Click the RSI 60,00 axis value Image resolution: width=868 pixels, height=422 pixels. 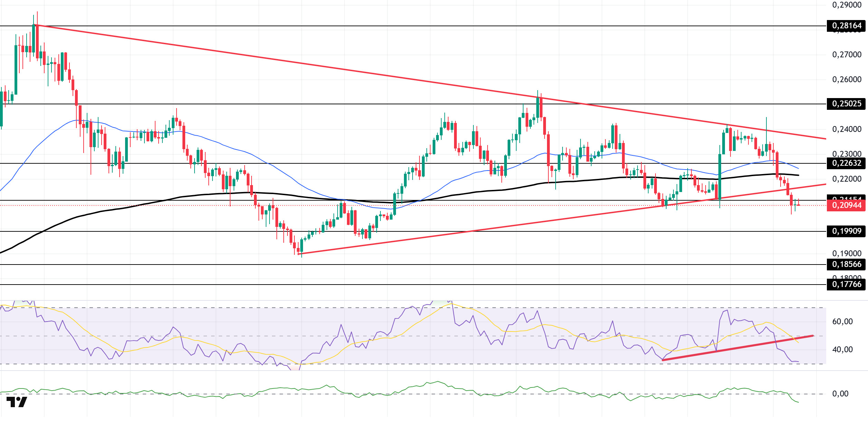tap(842, 322)
